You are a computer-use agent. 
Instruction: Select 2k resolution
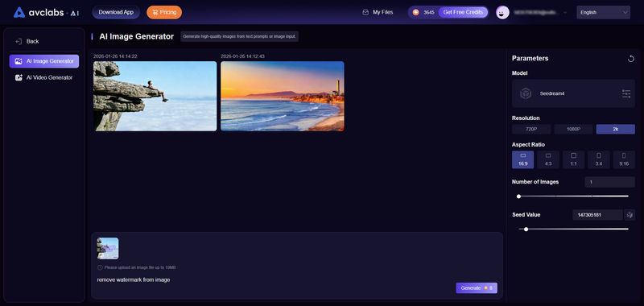pos(615,130)
